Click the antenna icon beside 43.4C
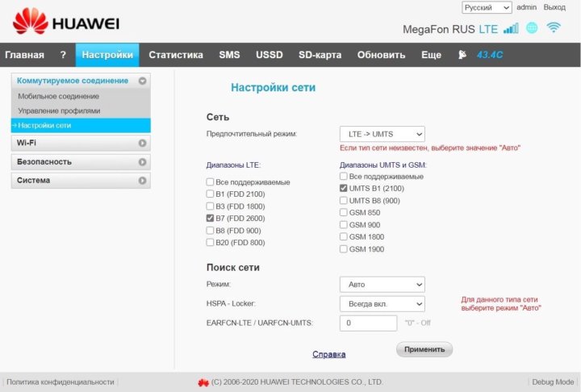Viewport: 581px width, 392px height. click(x=462, y=55)
